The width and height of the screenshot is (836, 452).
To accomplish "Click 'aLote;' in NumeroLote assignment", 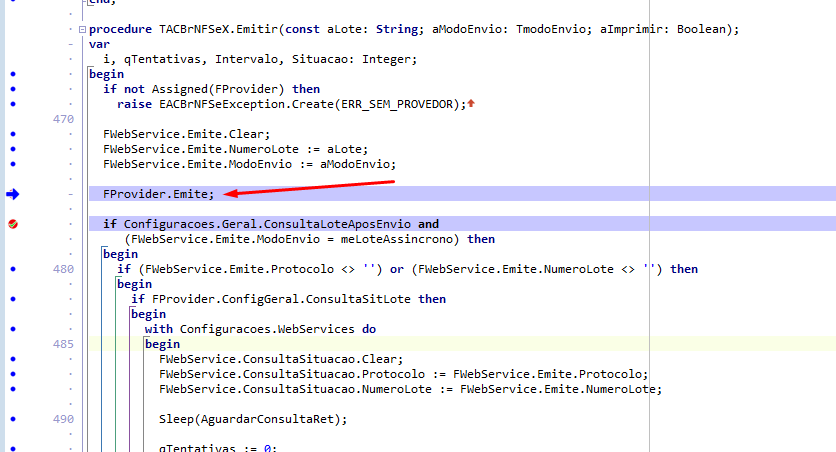I will point(347,149).
